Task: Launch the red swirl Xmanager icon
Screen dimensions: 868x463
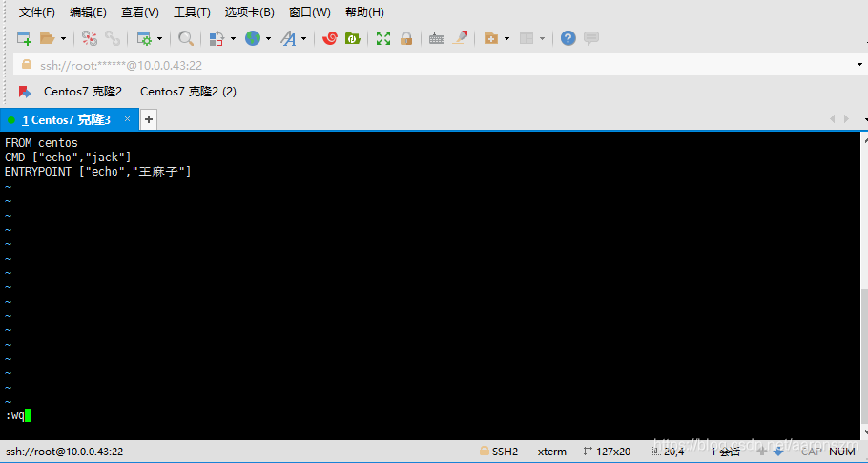Action: click(x=329, y=38)
